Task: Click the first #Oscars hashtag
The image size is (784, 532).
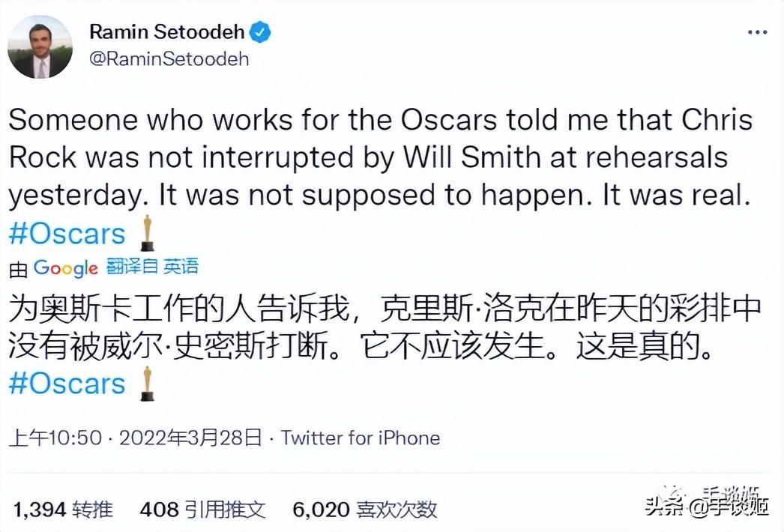Action: tap(67, 234)
